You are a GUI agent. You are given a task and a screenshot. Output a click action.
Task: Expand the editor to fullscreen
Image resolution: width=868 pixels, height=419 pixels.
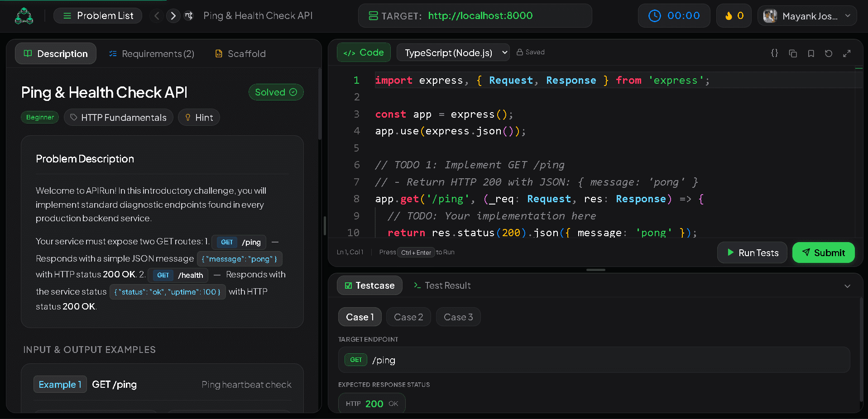pyautogui.click(x=847, y=53)
